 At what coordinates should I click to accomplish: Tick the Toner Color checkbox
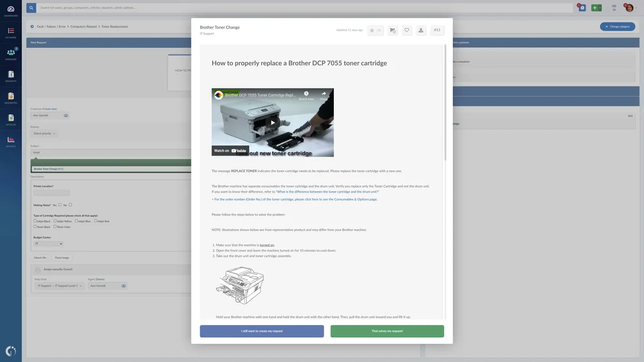click(55, 227)
